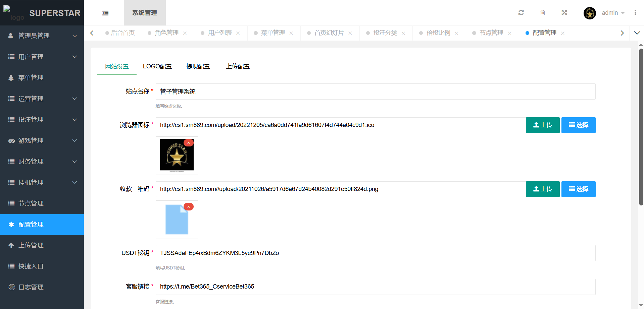Close the 投注分类 tab
Viewport: 644px width, 309px height.
click(403, 33)
